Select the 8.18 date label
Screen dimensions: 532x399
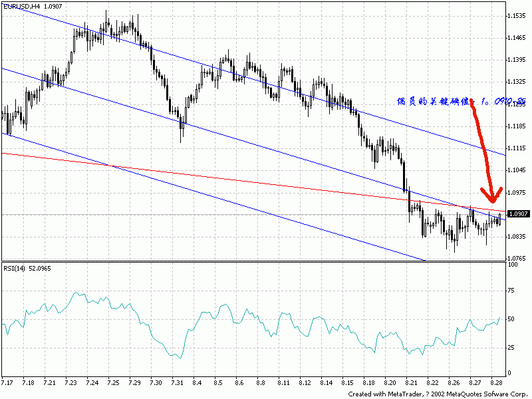pyautogui.click(x=368, y=383)
